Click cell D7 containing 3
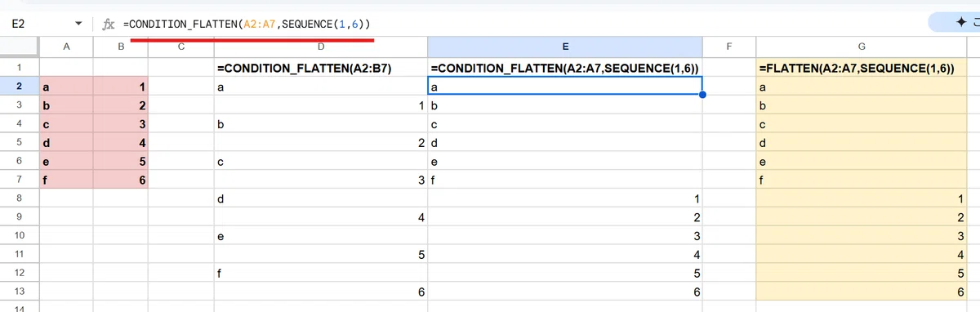 320,180
